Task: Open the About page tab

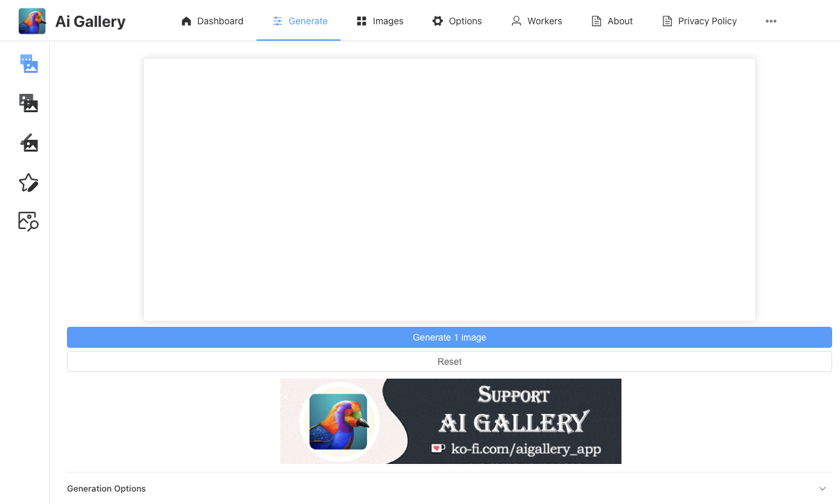Action: (612, 21)
